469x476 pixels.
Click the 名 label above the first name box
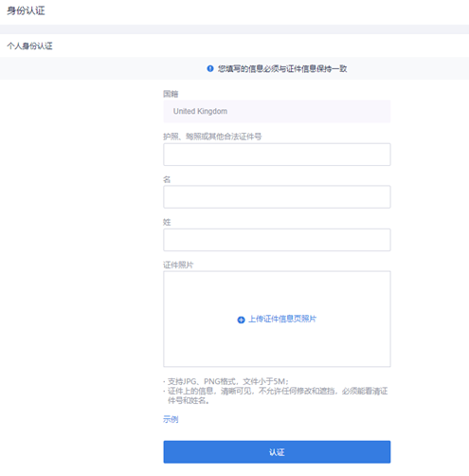pos(167,179)
